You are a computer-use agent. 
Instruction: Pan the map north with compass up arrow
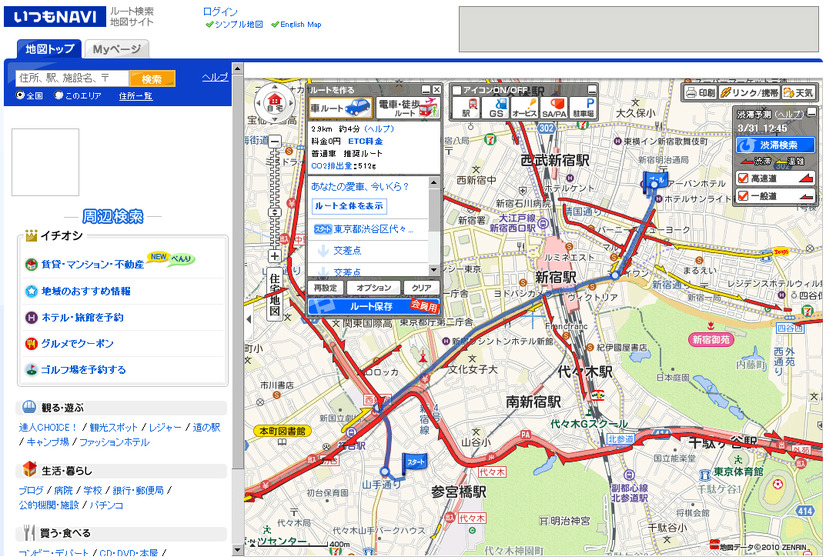(x=274, y=87)
